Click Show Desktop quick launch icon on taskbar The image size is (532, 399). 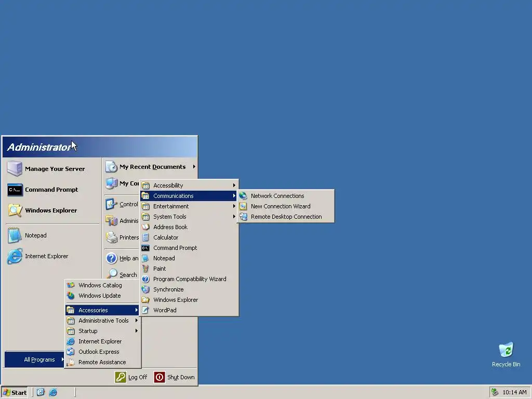(41, 393)
